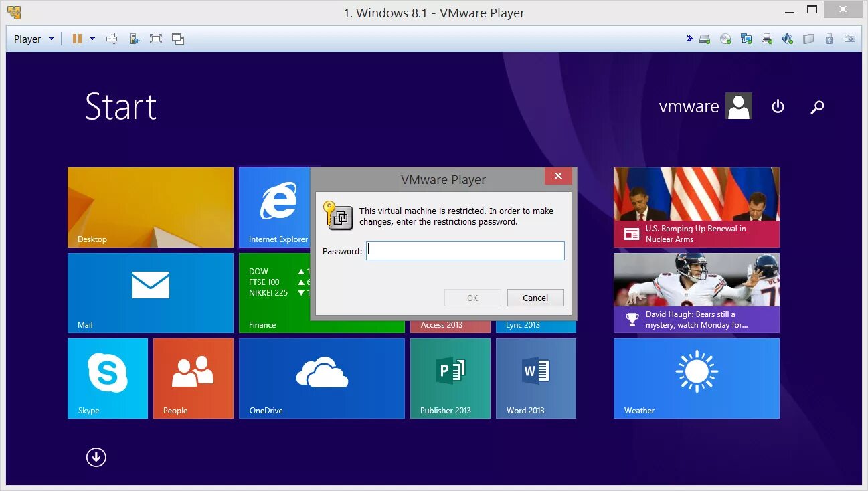Open the Access 2013 tile
Image resolution: width=868 pixels, height=491 pixels.
click(x=450, y=326)
